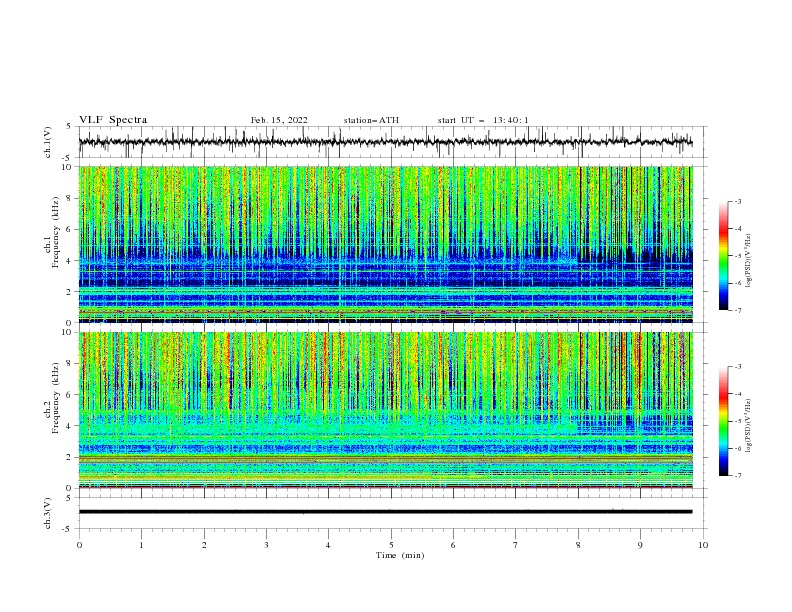Click time axis tick label '9'

click(x=640, y=545)
